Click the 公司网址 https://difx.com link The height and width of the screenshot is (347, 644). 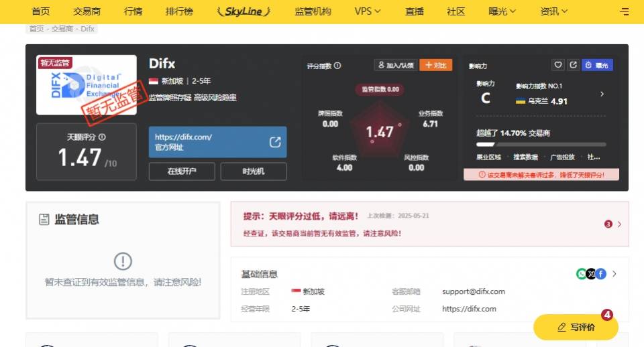(x=469, y=309)
